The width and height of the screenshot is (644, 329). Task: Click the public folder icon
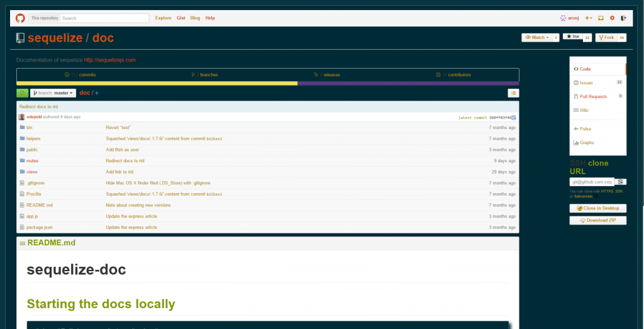pos(23,150)
